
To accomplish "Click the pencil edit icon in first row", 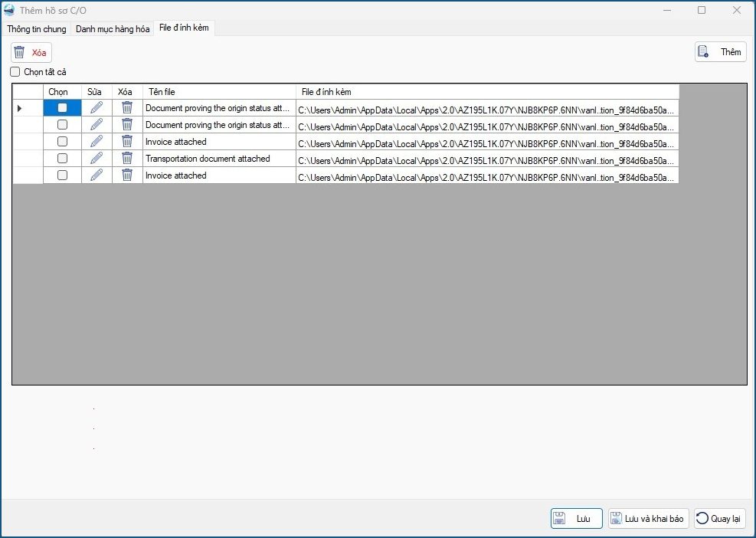I will tap(97, 108).
